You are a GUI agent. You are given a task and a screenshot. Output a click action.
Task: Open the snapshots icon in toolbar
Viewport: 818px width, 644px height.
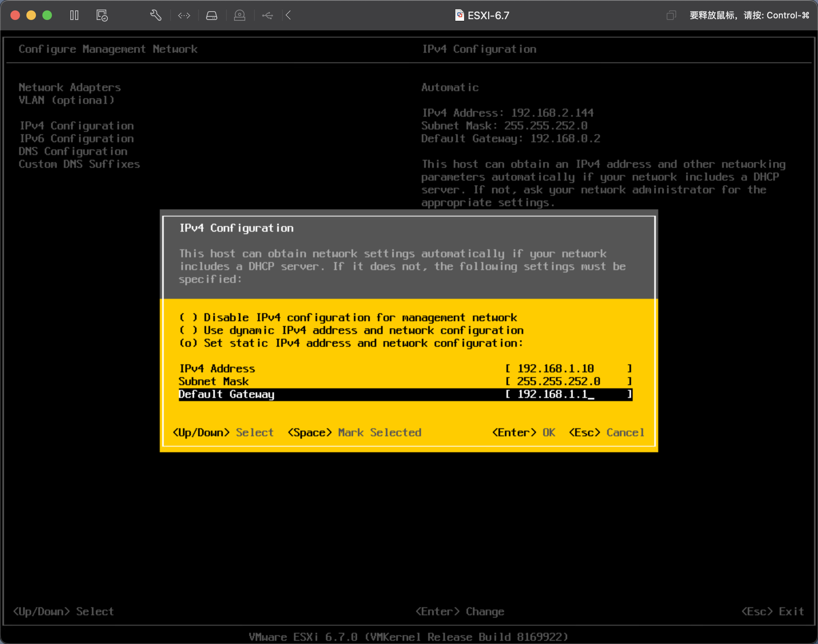point(102,15)
